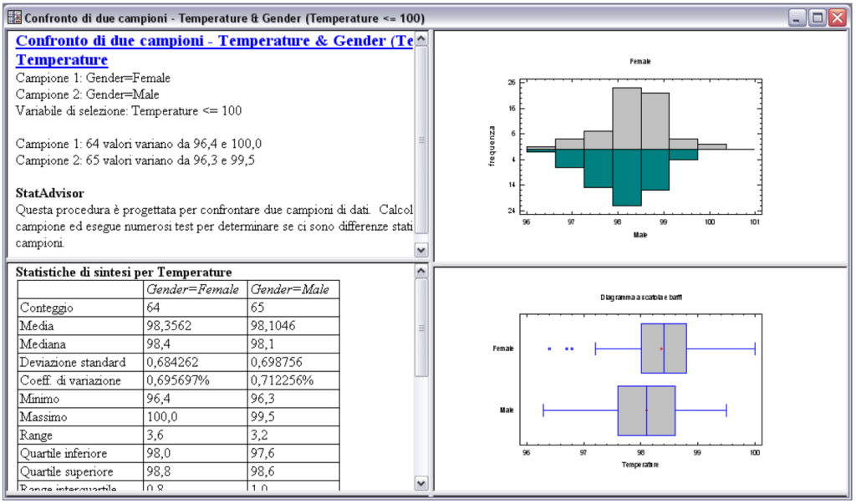Click the Female box in the box-and-whisker plot

[664, 349]
